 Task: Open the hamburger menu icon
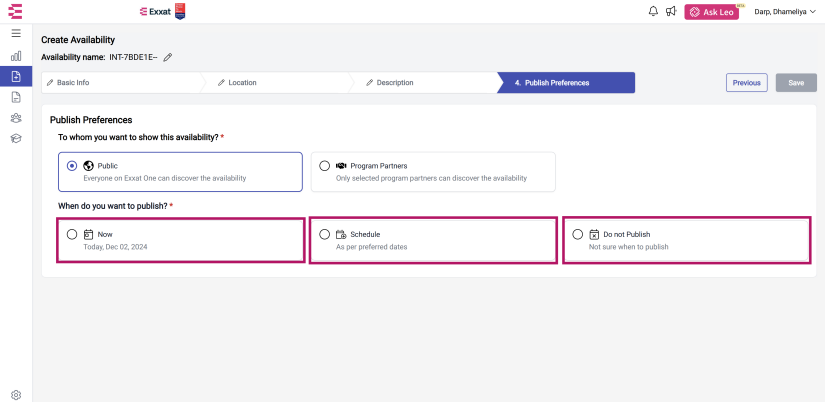(x=16, y=34)
